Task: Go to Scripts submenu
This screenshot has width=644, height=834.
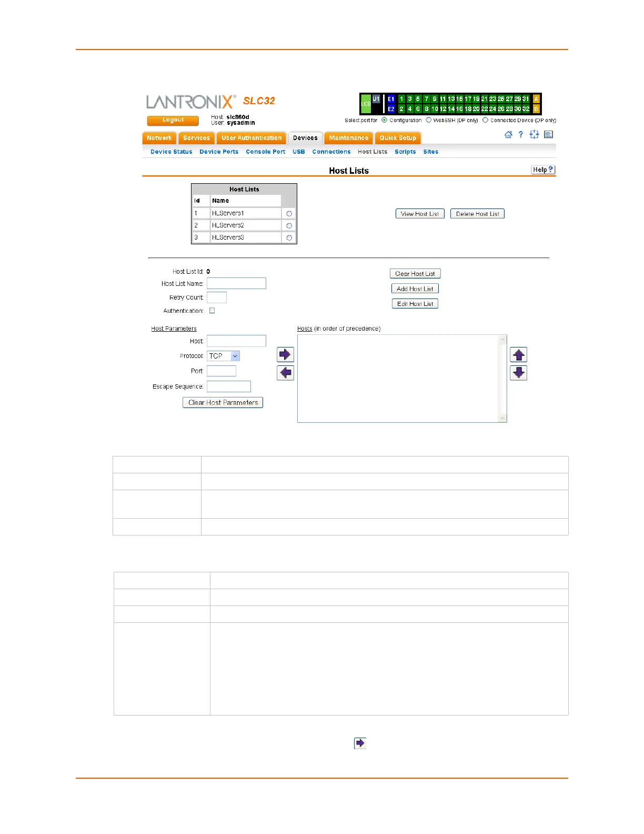Action: pos(405,152)
